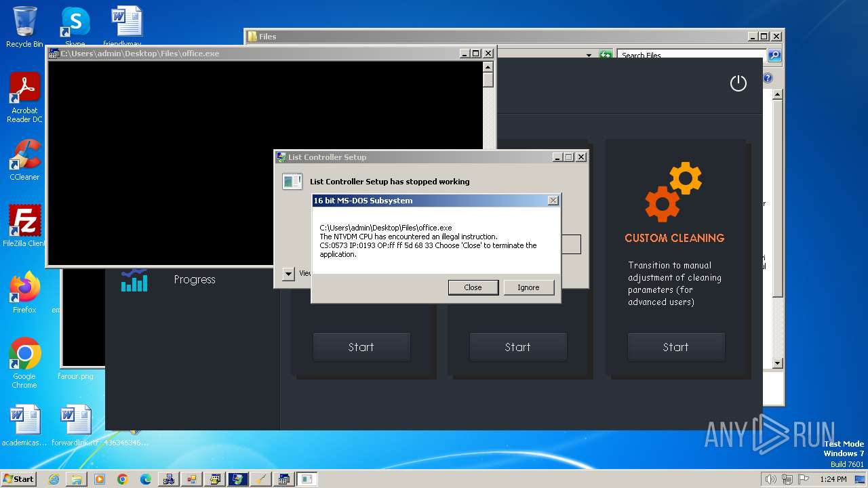The width and height of the screenshot is (868, 488).
Task: Open address bar dropdown in Files window
Action: click(589, 56)
